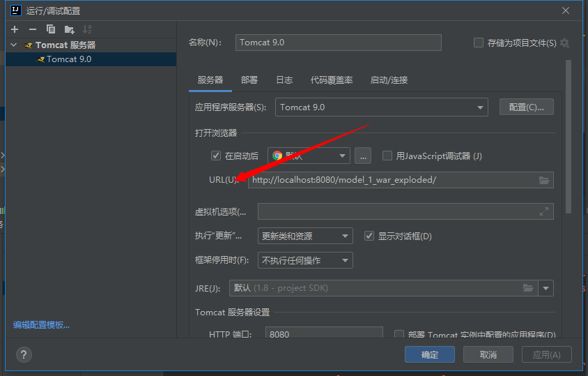Image resolution: width=588 pixels, height=376 pixels.
Task: Open help question mark button
Action: (x=24, y=354)
